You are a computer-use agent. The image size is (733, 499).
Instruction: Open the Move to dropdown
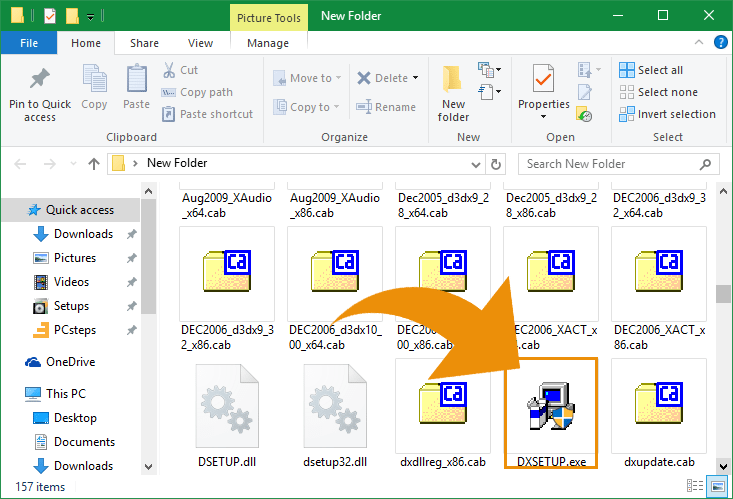(x=307, y=78)
